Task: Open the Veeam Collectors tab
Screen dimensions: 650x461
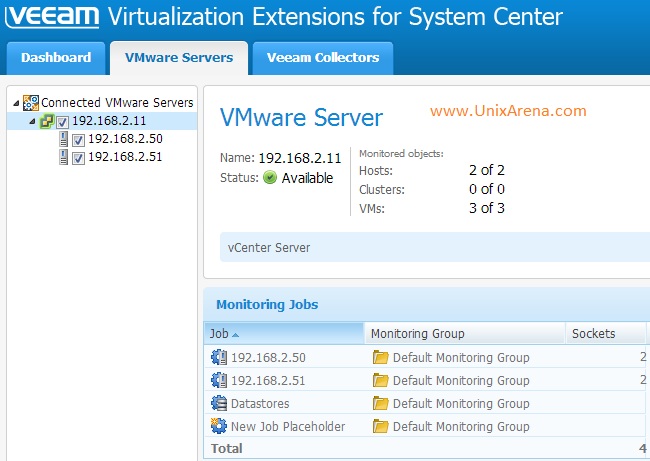Action: [x=323, y=58]
